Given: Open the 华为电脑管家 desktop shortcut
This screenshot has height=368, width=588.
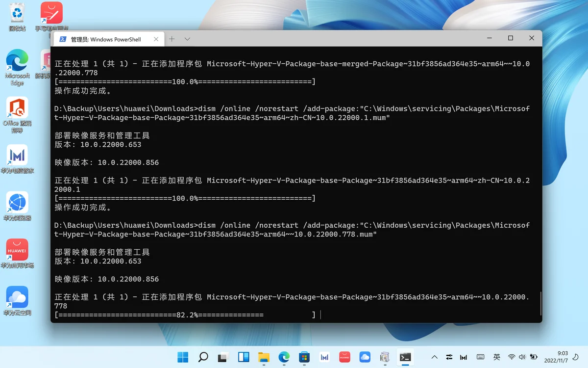Looking at the screenshot, I should coord(17,159).
